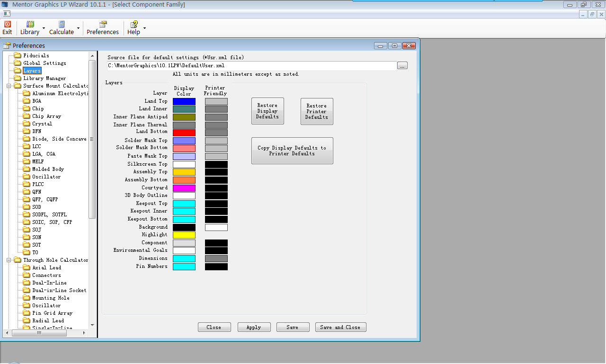Select the Pin Grid Array tree item

52,313
